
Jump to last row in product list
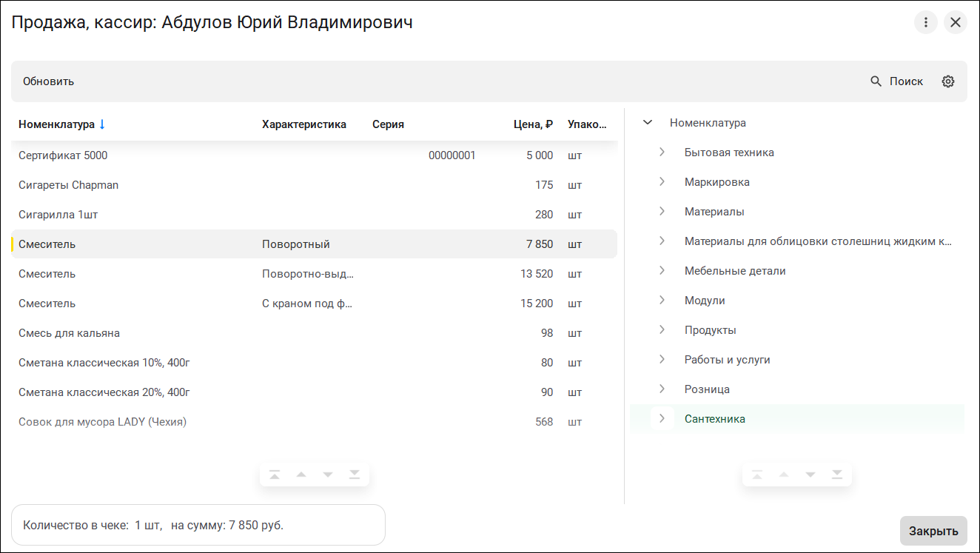(355, 475)
